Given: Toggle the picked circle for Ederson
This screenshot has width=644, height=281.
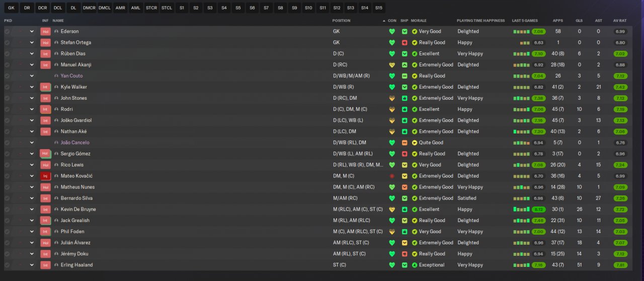Looking at the screenshot, I should coord(7,31).
